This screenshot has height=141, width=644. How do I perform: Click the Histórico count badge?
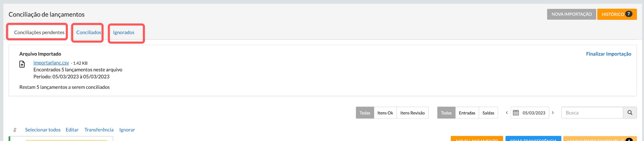(x=628, y=14)
